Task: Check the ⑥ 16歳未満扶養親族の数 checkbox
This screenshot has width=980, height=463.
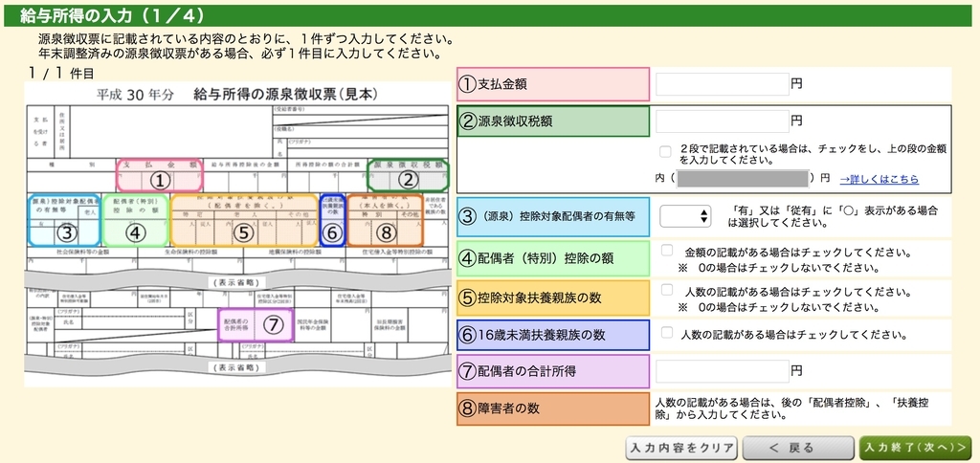Action: pyautogui.click(x=667, y=333)
